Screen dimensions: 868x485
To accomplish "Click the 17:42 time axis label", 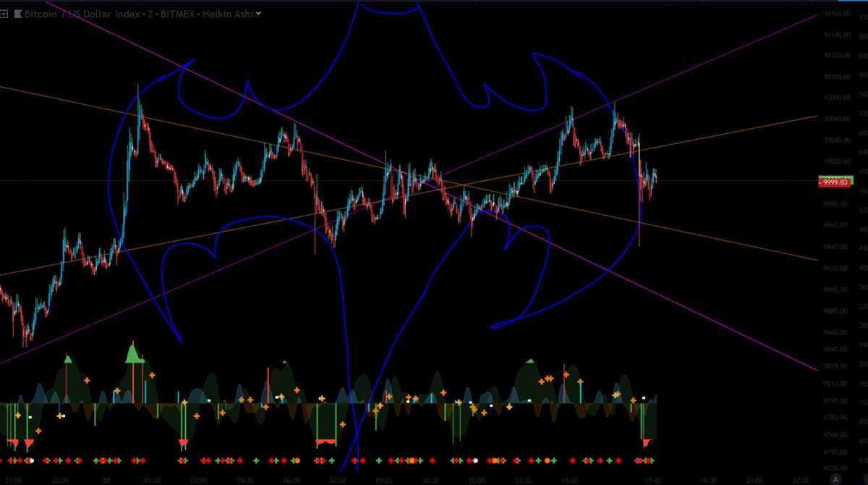I will (652, 479).
